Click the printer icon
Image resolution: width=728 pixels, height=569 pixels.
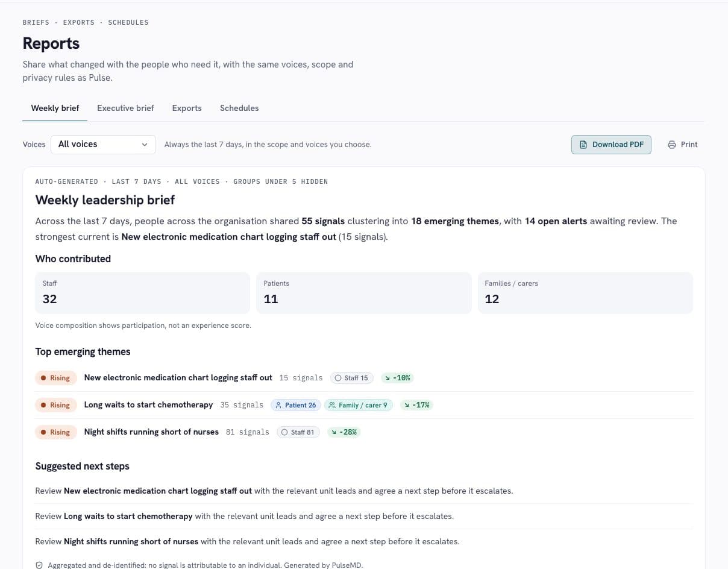click(672, 145)
